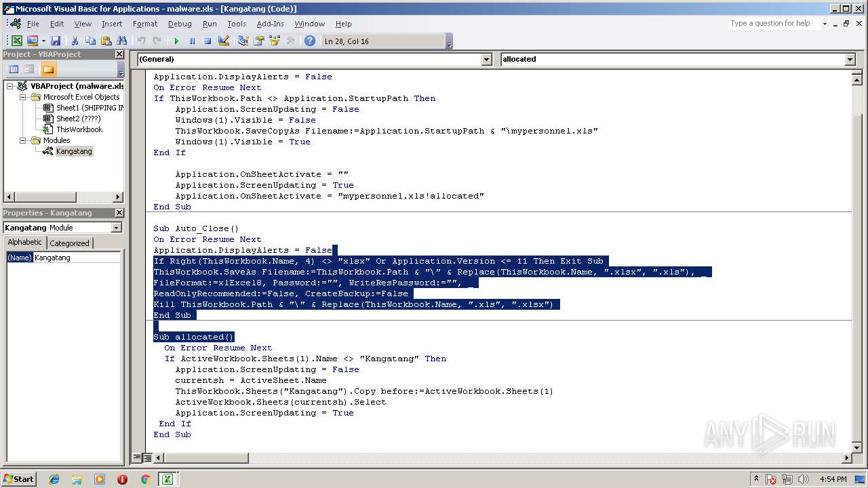Open the Project Explorer icon
Screen dimensions: 868x488
click(x=243, y=41)
